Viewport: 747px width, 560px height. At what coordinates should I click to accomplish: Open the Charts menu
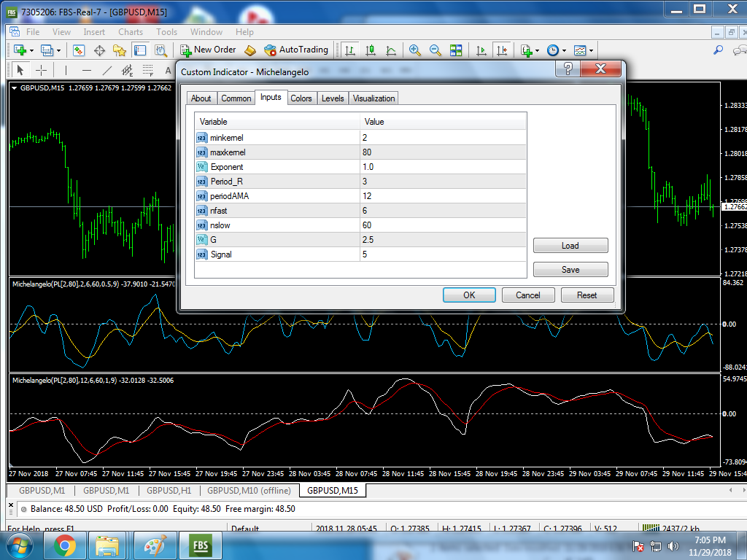coord(131,31)
